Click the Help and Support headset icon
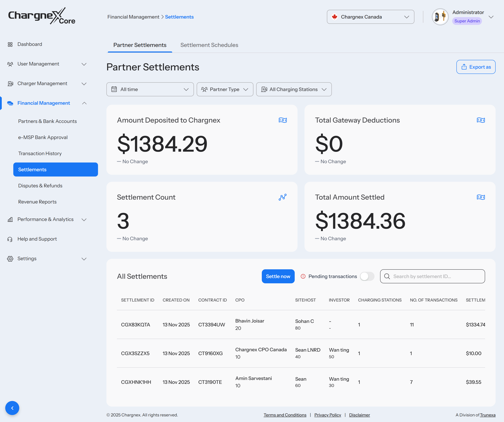Image resolution: width=504 pixels, height=422 pixels. click(10, 239)
